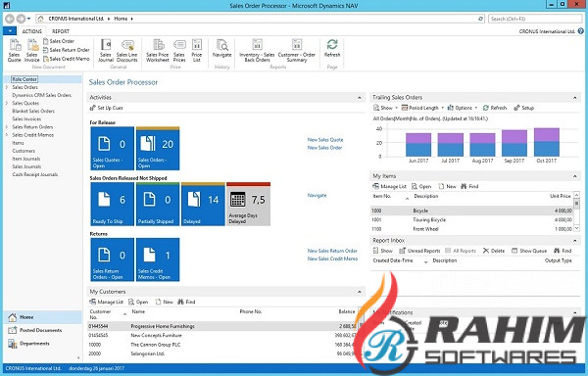Screen dimensions: 588x376
Task: Open the Ready To Ship tile
Action: [112, 204]
